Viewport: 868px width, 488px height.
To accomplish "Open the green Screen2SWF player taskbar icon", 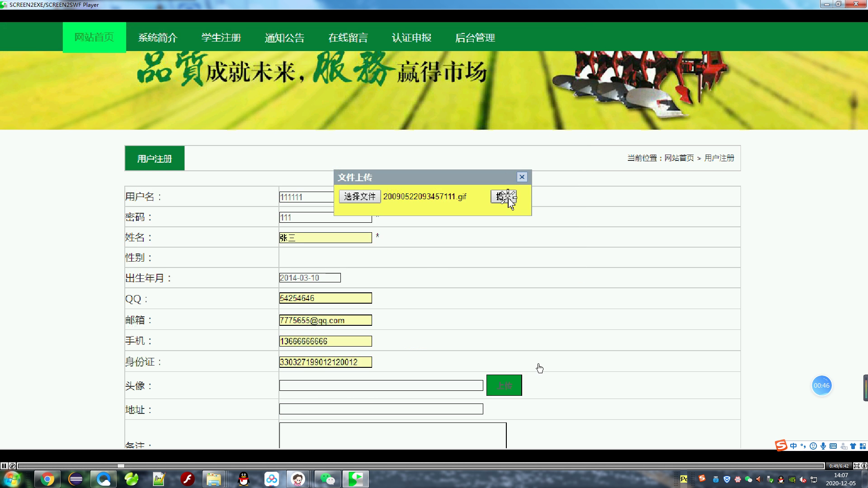I will [355, 479].
